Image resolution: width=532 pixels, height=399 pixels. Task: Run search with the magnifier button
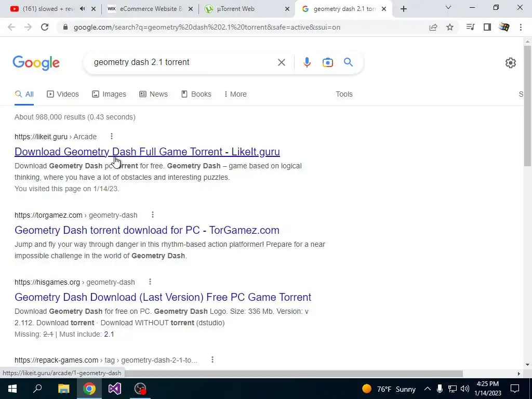click(348, 62)
